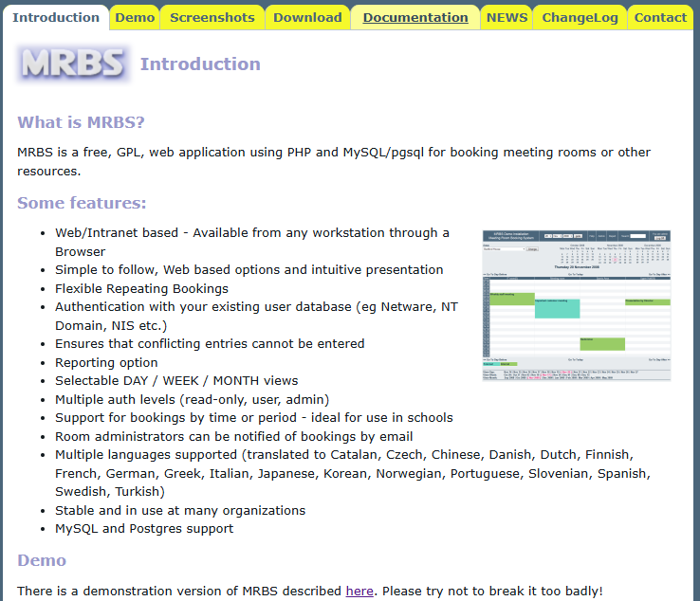The width and height of the screenshot is (700, 601).
Task: Navigate to the Contact tab
Action: coord(660,17)
